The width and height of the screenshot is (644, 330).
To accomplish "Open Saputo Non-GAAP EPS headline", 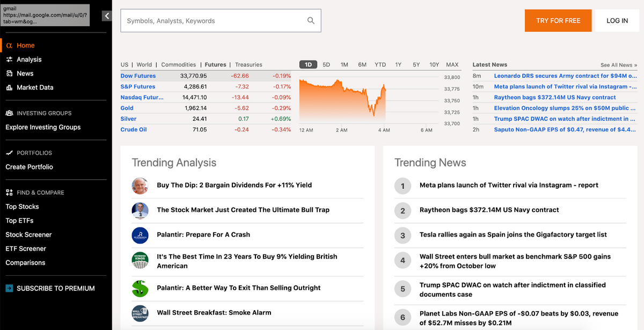I will (x=565, y=130).
